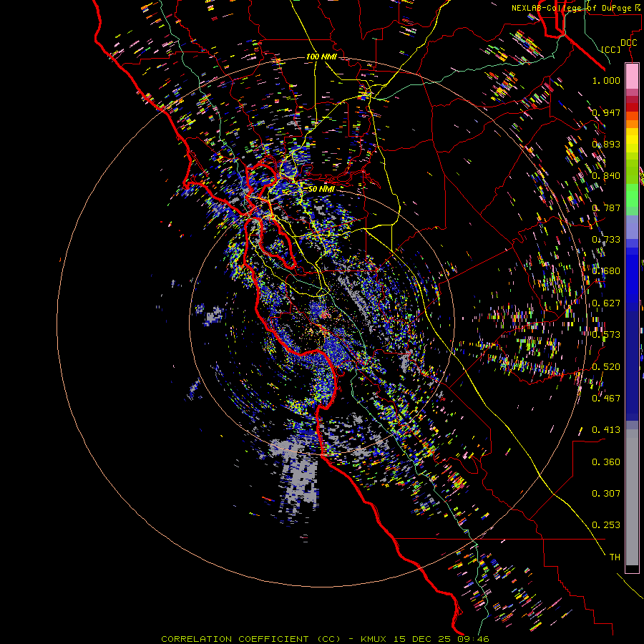Click the "[CC]" units label
644x644 pixels.
[x=611, y=49]
